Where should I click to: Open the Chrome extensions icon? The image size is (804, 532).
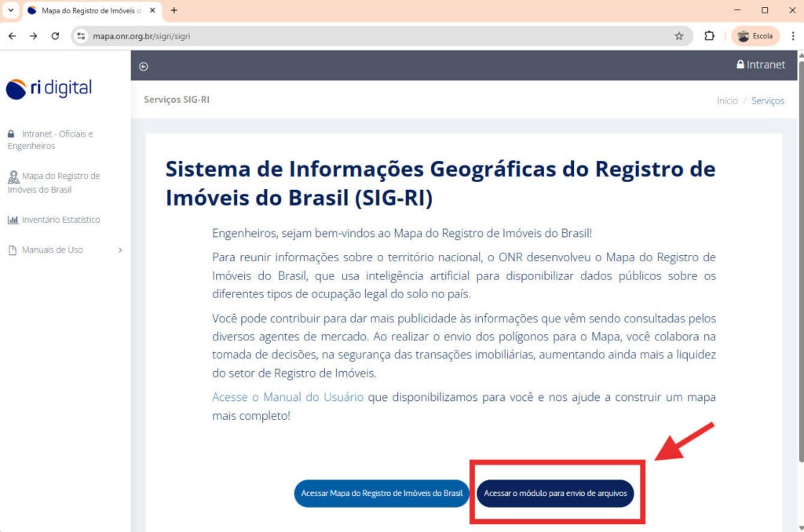[x=709, y=35]
